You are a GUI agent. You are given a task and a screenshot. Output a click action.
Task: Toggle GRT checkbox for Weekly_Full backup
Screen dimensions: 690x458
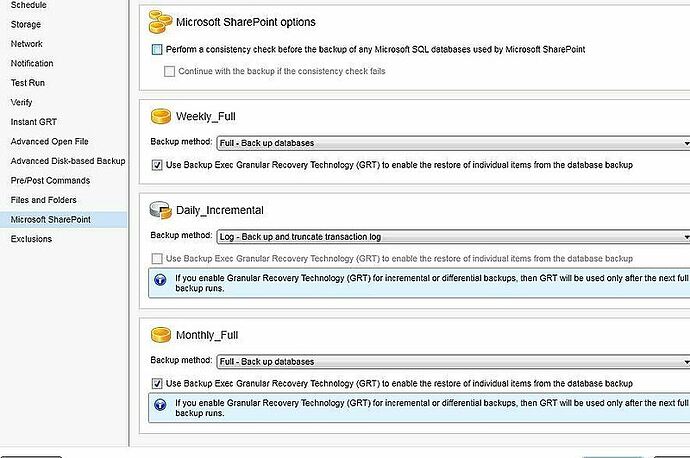[x=157, y=164]
